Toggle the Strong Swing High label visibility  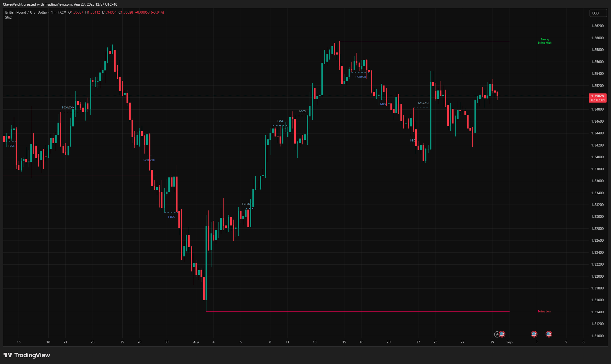coord(544,41)
